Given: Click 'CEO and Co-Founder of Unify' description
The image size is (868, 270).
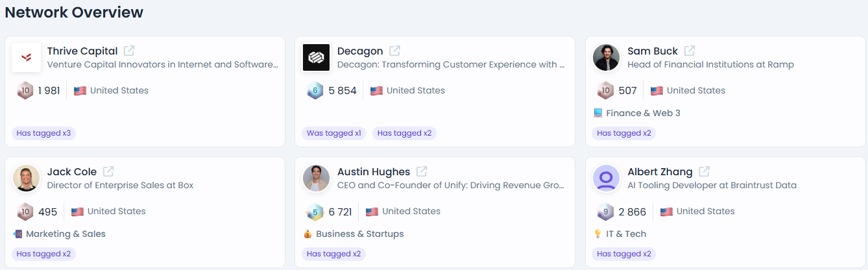Looking at the screenshot, I should pos(451,185).
